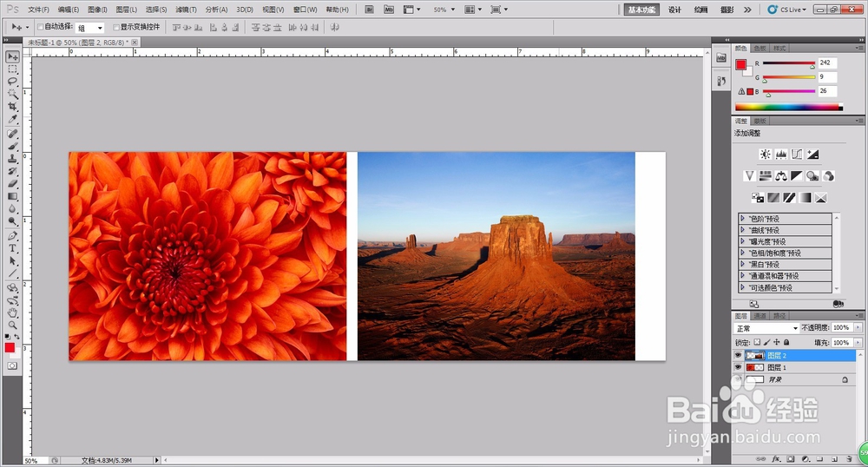This screenshot has height=467, width=868.
Task: Add a Color Balance adjustment
Action: coord(781,176)
